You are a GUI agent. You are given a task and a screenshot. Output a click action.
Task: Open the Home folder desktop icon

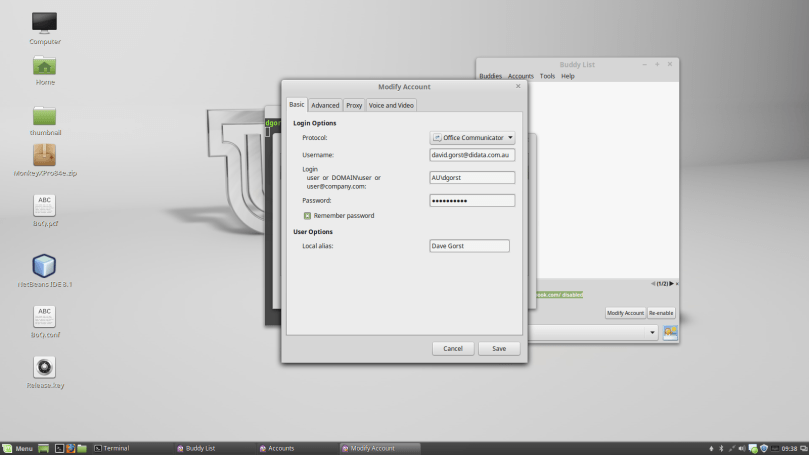44,71
